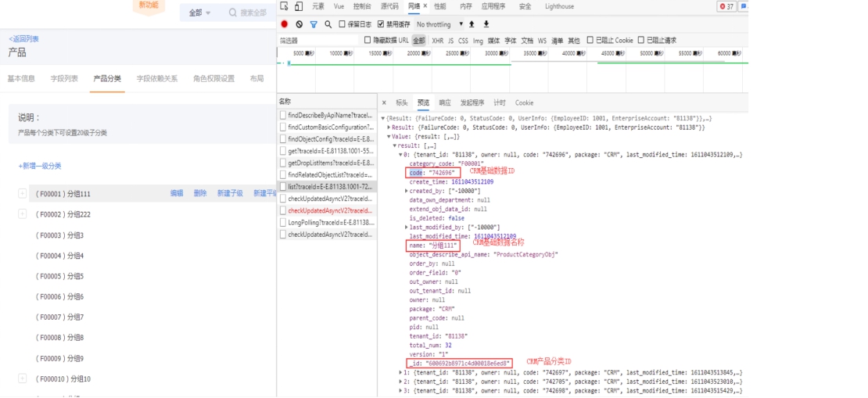Image resolution: width=868 pixels, height=398 pixels.
Task: Select 全部 network type filter
Action: pos(418,41)
